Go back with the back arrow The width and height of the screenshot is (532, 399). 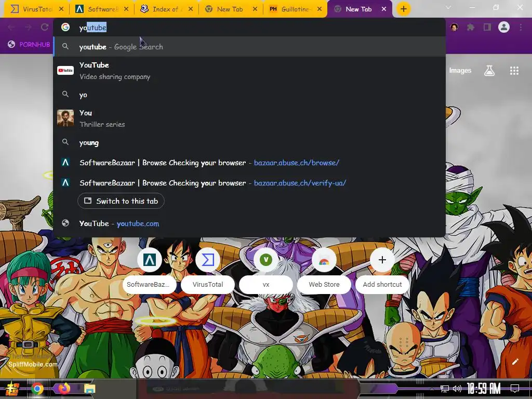click(11, 27)
